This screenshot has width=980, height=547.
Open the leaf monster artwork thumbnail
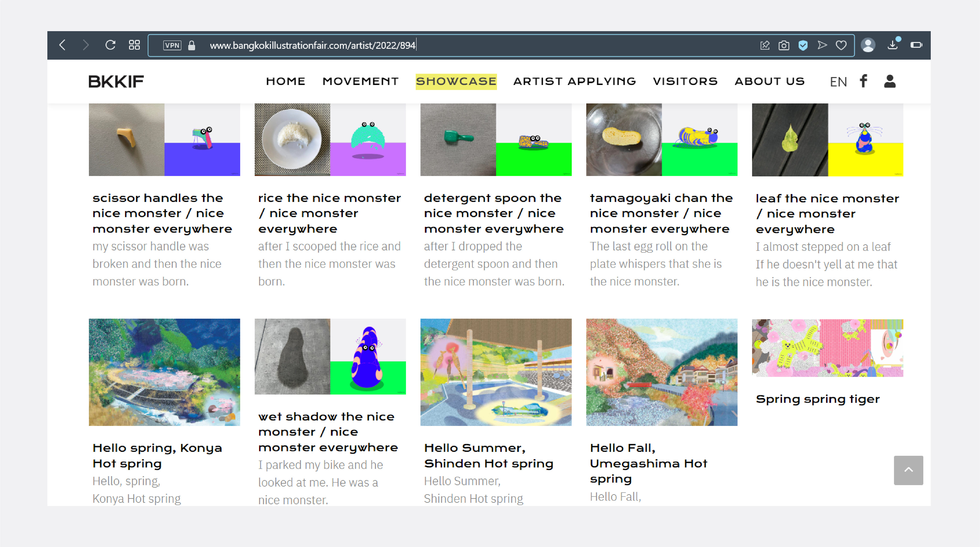[x=827, y=140]
